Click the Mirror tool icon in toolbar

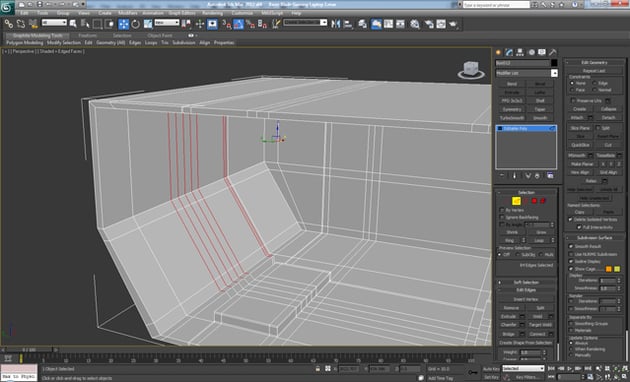pos(336,24)
